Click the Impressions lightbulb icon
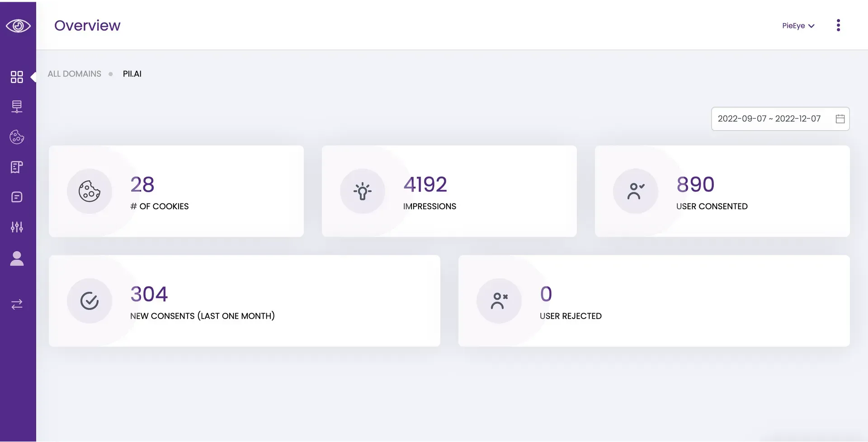The width and height of the screenshot is (868, 442). click(363, 191)
